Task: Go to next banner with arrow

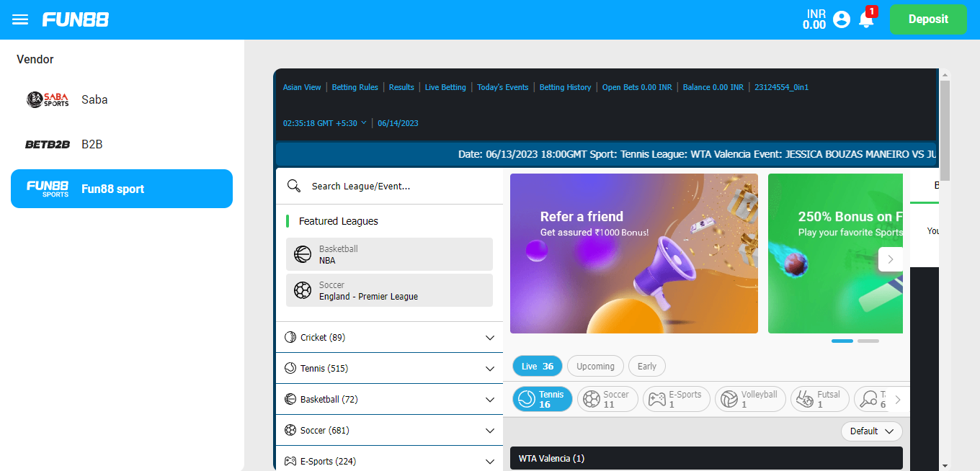Action: 891,259
